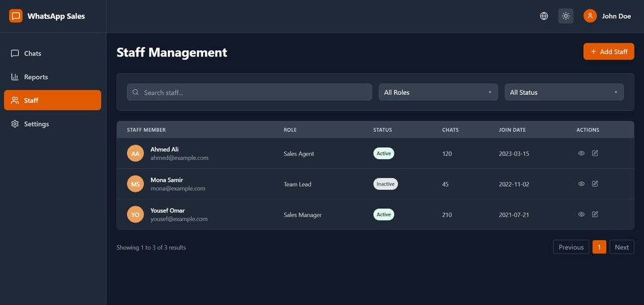Open the language globe icon
This screenshot has height=305, width=644.
[544, 16]
